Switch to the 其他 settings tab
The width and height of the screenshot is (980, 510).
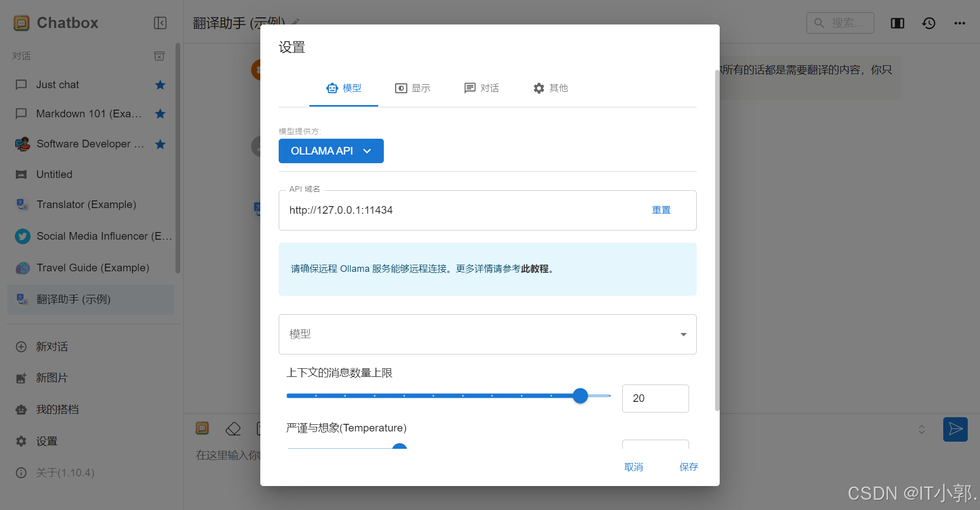(x=550, y=88)
